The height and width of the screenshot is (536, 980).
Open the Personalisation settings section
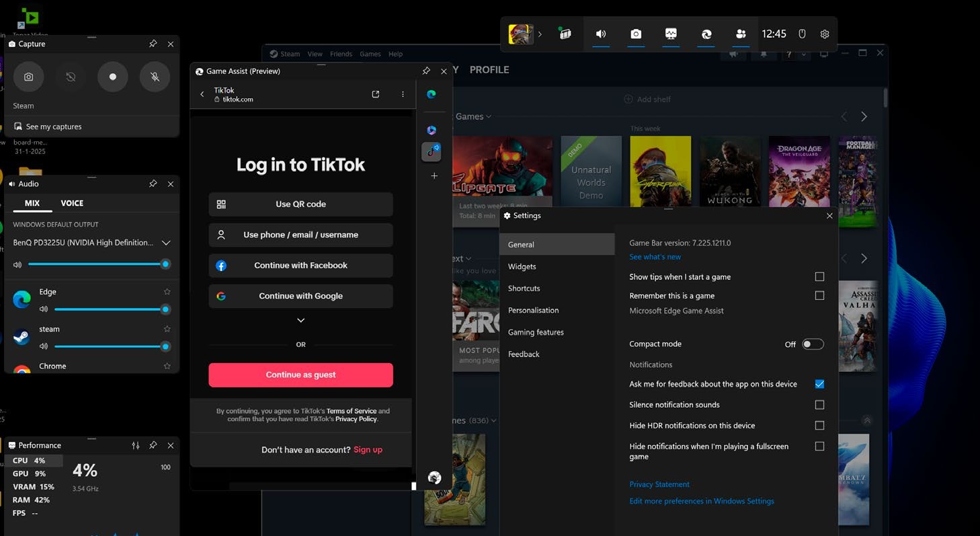[x=557, y=310]
